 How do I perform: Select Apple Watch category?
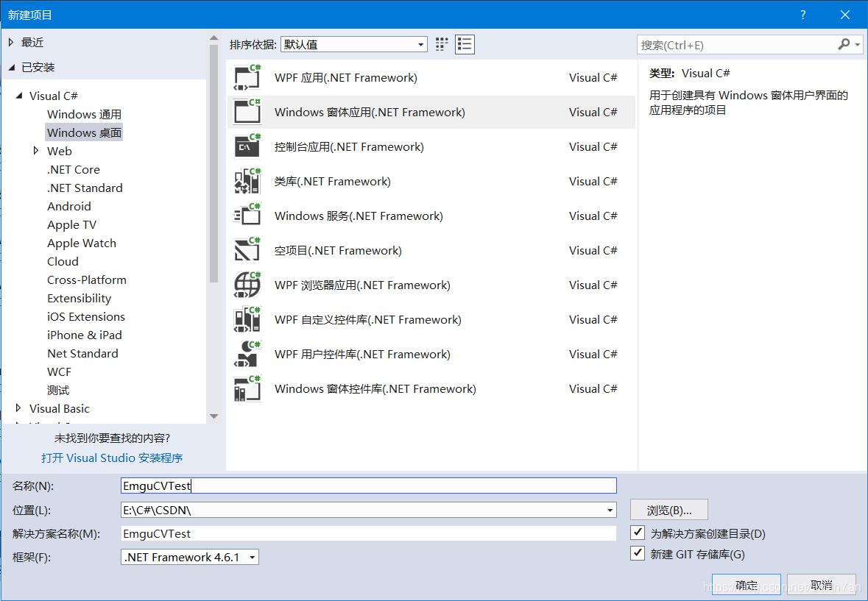[x=82, y=243]
